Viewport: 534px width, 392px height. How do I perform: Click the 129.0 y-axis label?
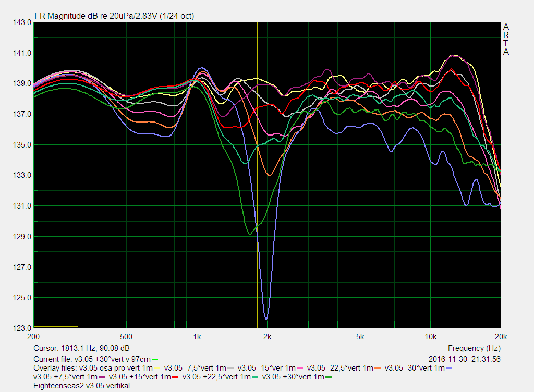[x=22, y=237]
